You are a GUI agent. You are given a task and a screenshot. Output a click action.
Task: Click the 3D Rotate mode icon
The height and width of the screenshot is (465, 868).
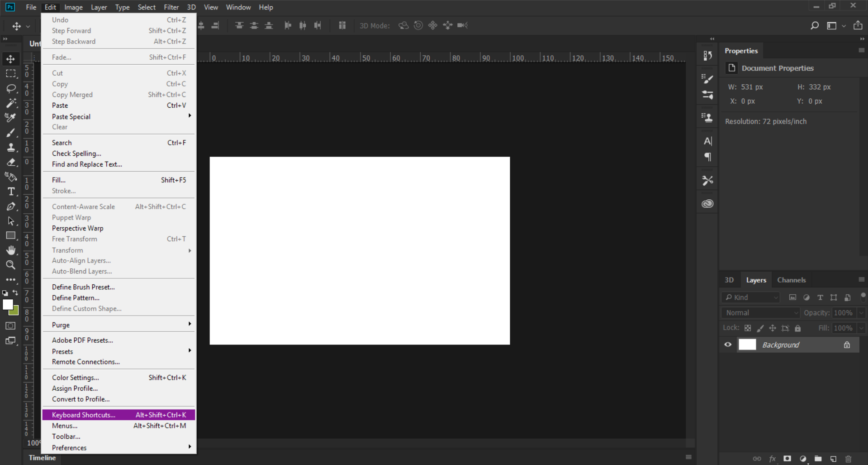tap(403, 25)
